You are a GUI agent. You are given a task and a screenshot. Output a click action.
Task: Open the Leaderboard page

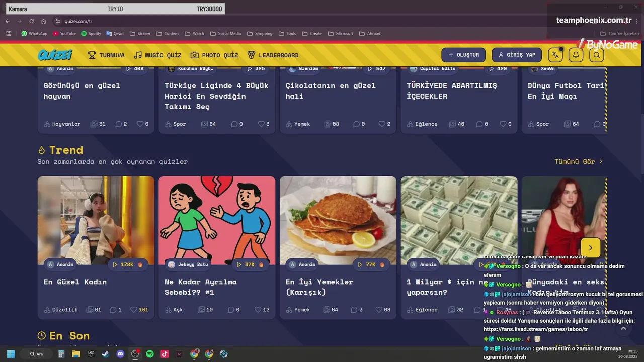click(x=273, y=55)
